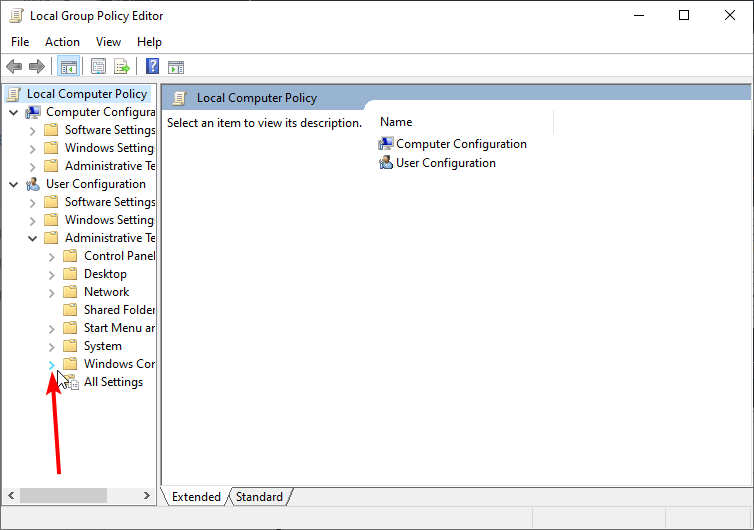Toggle Show/Hide Action Pane toolbar icon
This screenshot has width=754, height=530.
176,67
